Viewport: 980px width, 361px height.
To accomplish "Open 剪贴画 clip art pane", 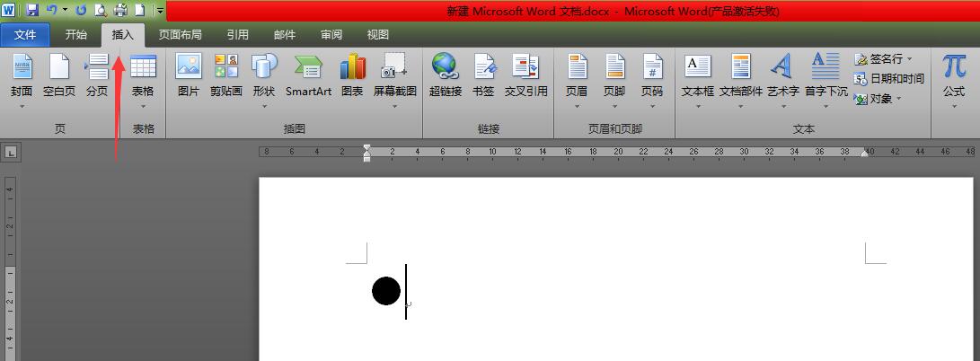I will 226,75.
